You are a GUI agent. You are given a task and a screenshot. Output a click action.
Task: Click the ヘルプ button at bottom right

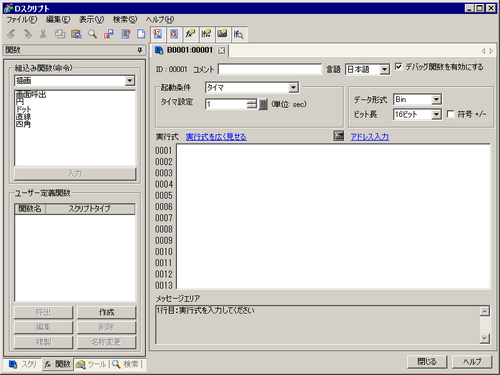tap(472, 362)
